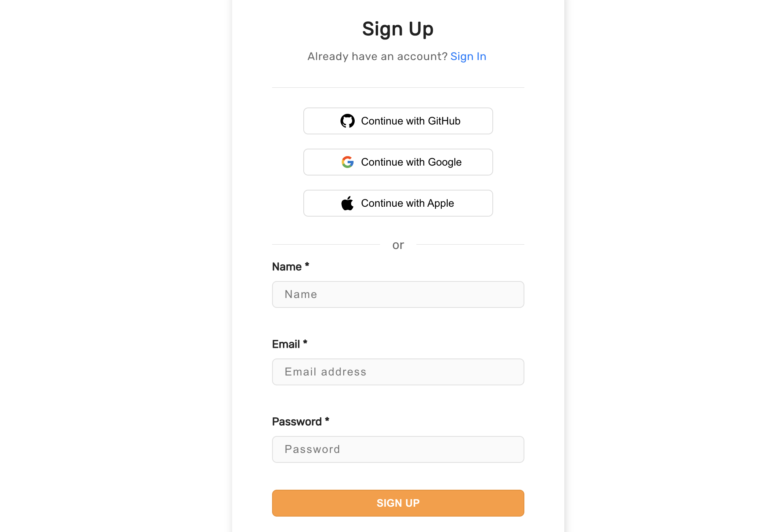
Task: Click the Email field label
Action: (286, 344)
